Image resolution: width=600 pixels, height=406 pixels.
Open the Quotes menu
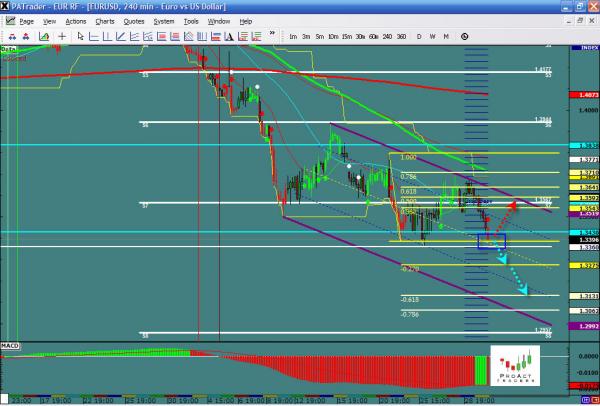click(132, 20)
